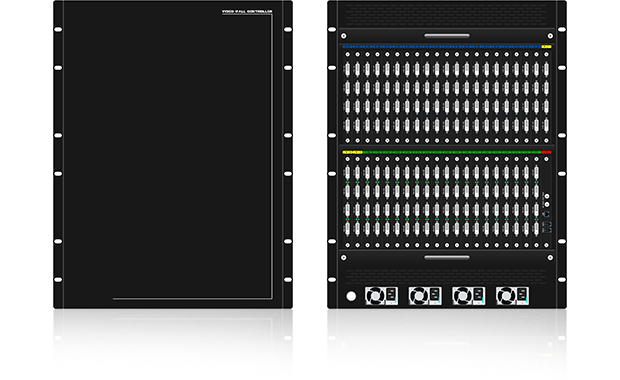Click the yellow segment of the green label strip
620x380 pixels.
click(x=353, y=152)
